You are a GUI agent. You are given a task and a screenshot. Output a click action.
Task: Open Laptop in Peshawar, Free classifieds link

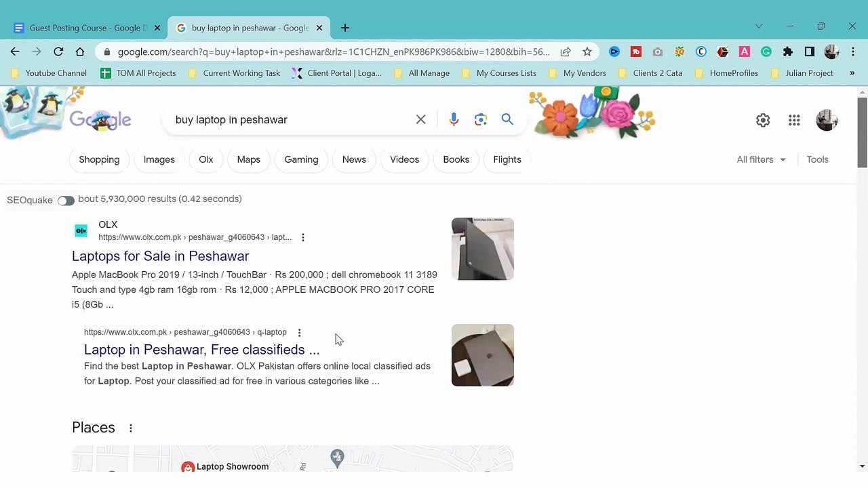click(201, 350)
